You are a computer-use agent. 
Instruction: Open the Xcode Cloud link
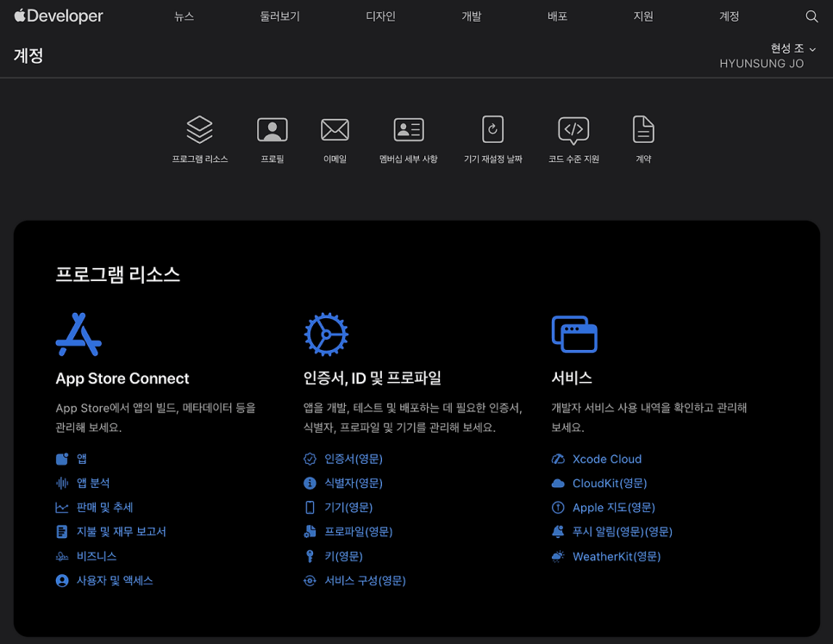click(607, 459)
